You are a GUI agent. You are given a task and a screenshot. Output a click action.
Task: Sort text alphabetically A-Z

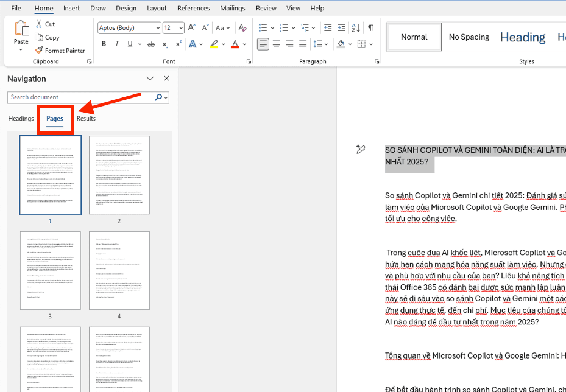click(356, 28)
